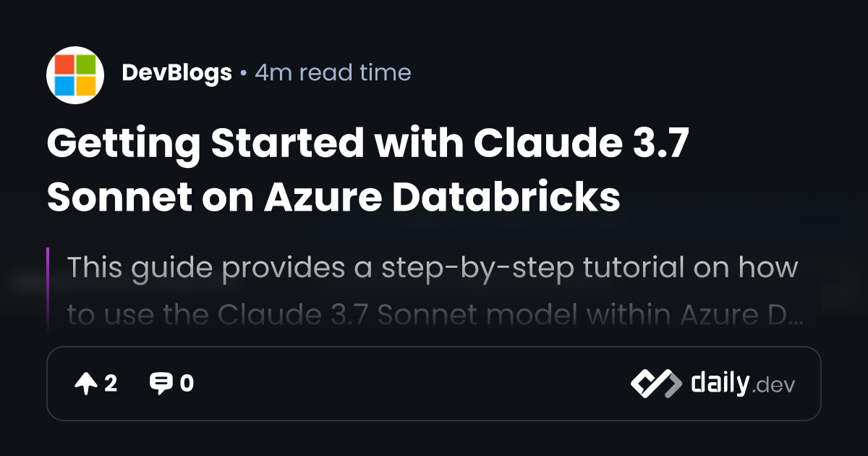
Task: Click the ".dev" suffix of the wordmark
Action: click(x=774, y=386)
